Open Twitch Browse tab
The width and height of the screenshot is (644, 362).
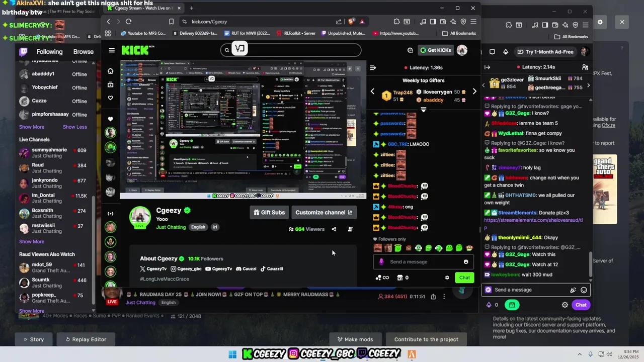[84, 52]
